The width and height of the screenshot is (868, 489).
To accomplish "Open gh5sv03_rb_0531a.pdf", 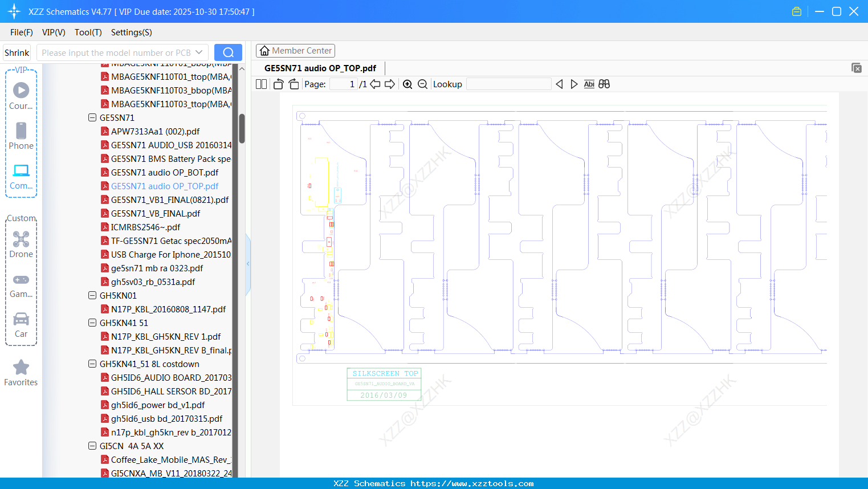I will pyautogui.click(x=153, y=282).
